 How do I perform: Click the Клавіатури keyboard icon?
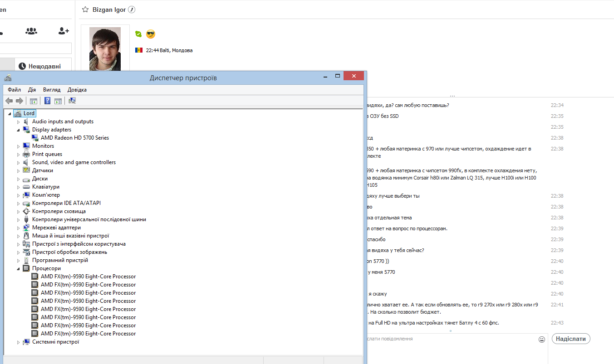tap(26, 187)
